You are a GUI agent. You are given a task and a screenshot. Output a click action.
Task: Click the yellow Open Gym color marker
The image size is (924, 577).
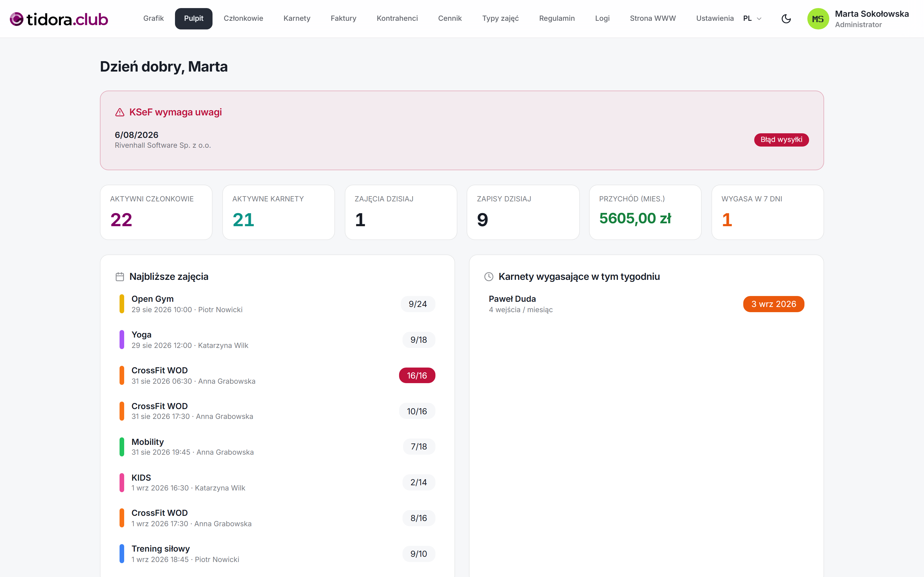click(x=122, y=304)
